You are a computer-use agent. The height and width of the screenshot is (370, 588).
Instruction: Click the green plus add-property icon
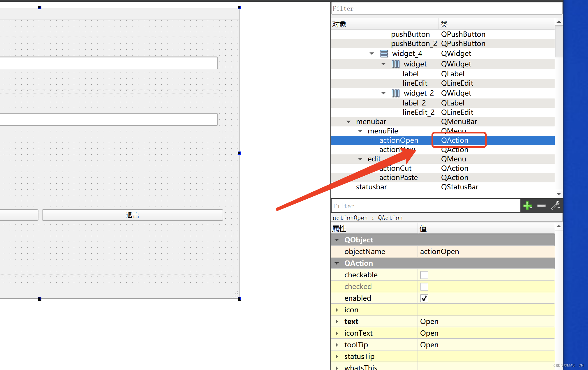(527, 206)
